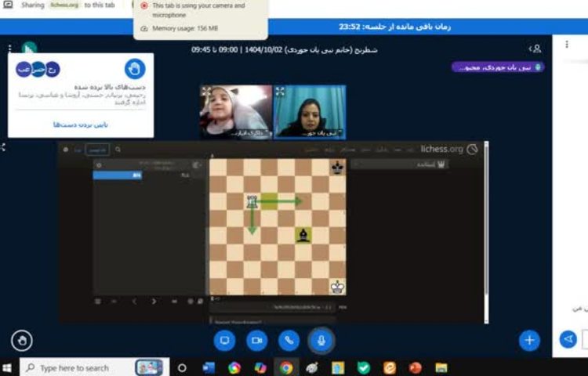Expand the left webcam to fullscreen
Screen dimensions: 588x376
tap(206, 91)
